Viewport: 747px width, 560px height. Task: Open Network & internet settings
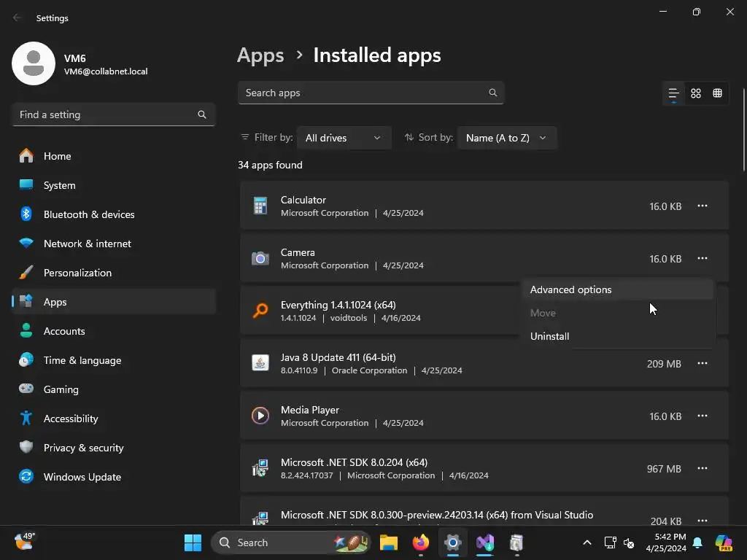(114, 244)
